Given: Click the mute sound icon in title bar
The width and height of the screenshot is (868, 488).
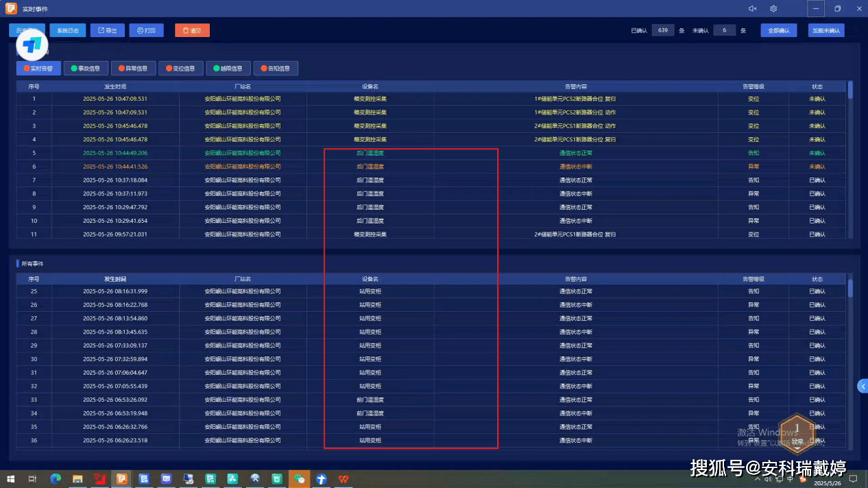Looking at the screenshot, I should click(x=752, y=8).
